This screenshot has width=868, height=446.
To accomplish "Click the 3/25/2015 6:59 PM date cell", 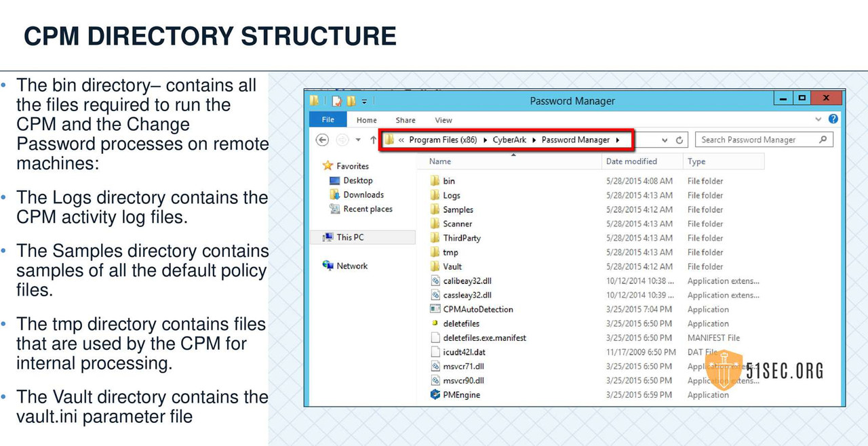I will click(639, 394).
